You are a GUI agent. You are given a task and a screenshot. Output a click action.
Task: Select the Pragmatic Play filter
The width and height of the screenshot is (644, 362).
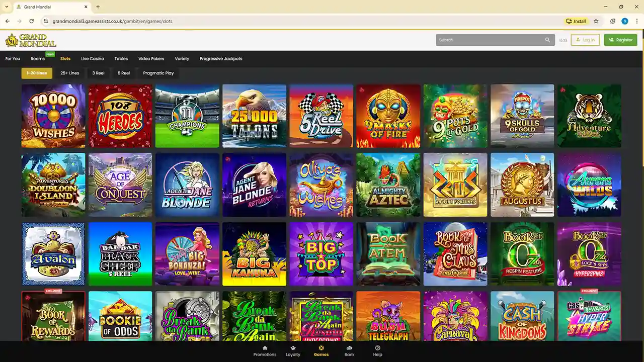click(158, 73)
